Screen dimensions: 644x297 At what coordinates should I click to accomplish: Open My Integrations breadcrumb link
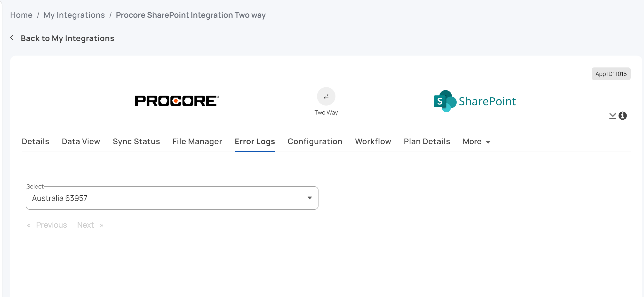(x=74, y=15)
